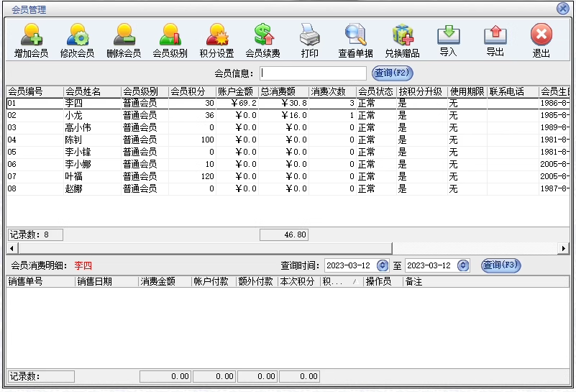Viewport: 576px width, 392px height.
Task: Select member row 叶福
Action: (288, 176)
